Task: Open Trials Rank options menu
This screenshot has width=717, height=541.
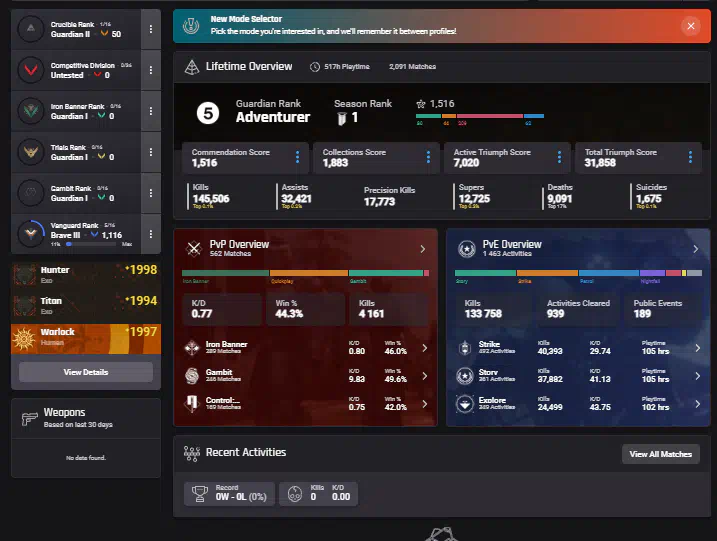Action: click(x=151, y=152)
